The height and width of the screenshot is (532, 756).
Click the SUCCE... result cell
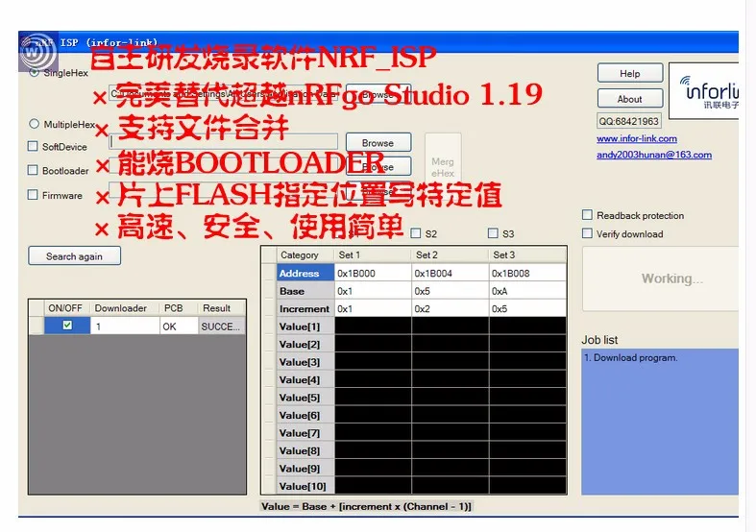[x=222, y=326]
